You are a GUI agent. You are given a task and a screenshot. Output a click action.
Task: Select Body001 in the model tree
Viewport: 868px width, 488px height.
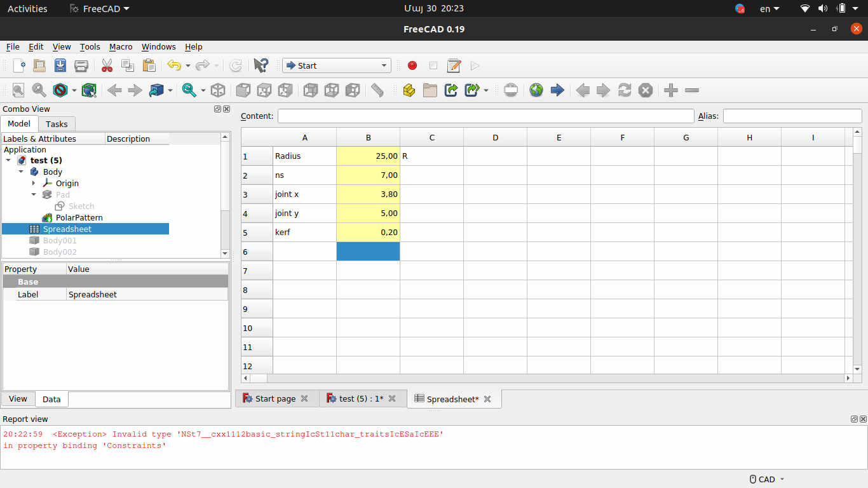60,241
